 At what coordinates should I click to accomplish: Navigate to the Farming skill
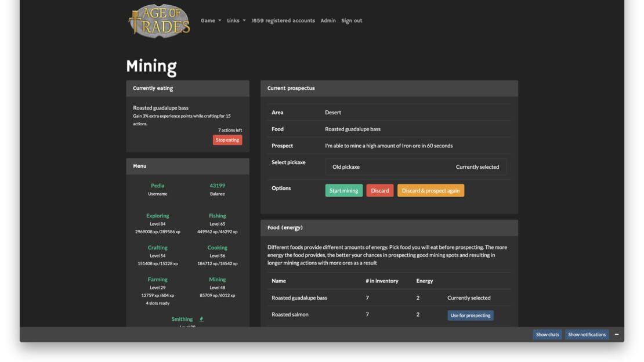click(x=157, y=280)
